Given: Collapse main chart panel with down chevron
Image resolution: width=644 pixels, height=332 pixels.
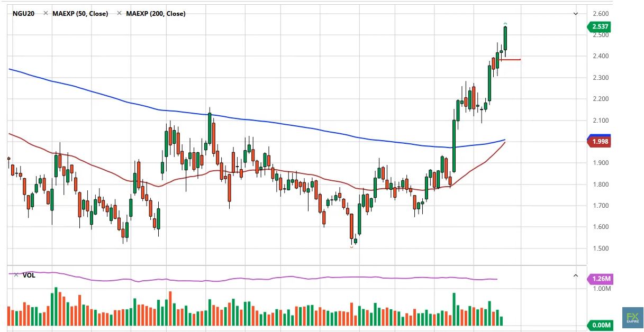Looking at the screenshot, I should pos(576,14).
